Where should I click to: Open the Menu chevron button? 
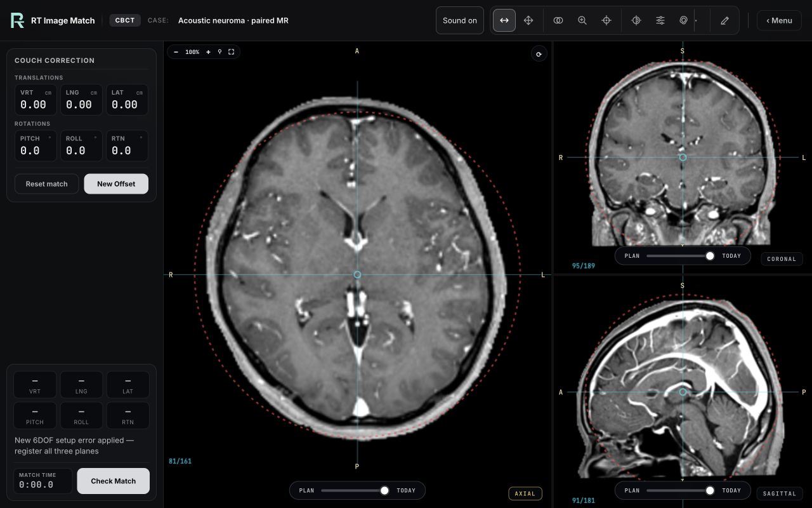779,20
